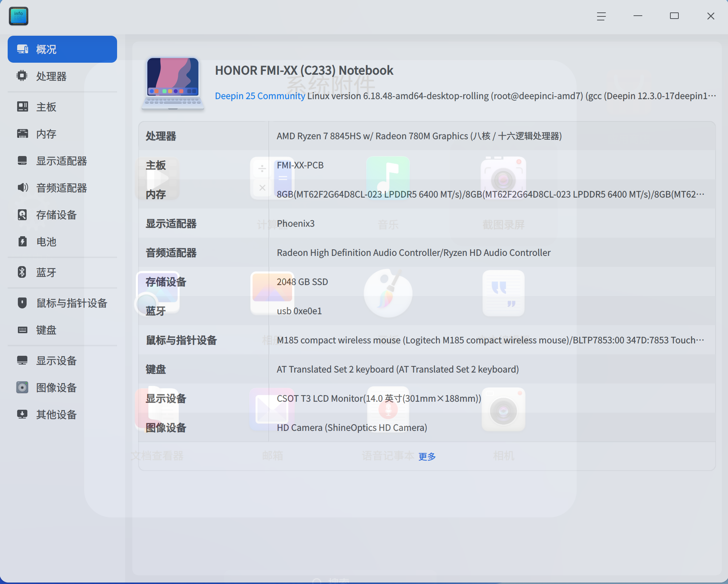Click the HONOR FMI-XX (C233) Notebook title
Viewport: 728px width, 584px height.
pyautogui.click(x=304, y=70)
